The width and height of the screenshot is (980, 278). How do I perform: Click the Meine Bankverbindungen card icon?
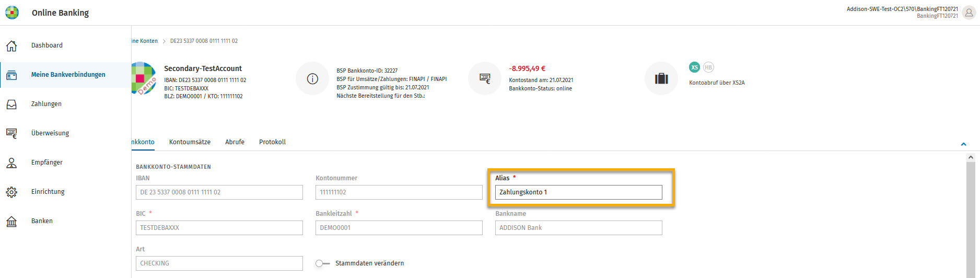tap(11, 75)
